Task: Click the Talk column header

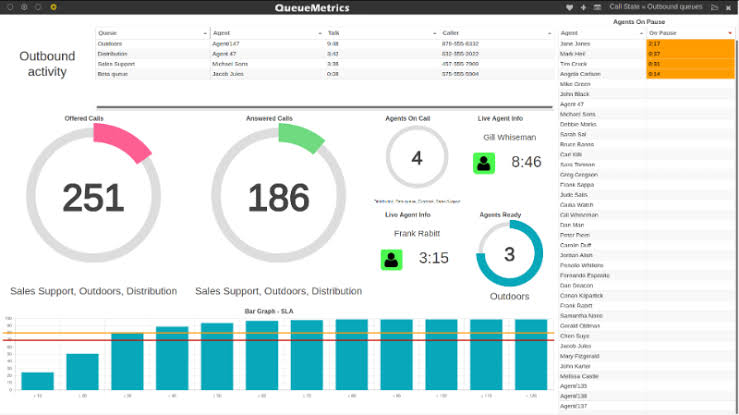Action: 378,33
